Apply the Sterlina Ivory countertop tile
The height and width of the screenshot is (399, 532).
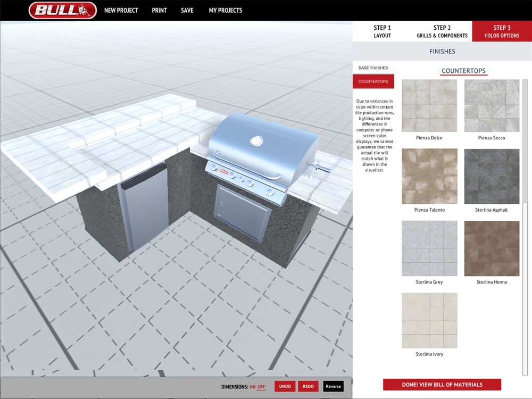tap(429, 321)
